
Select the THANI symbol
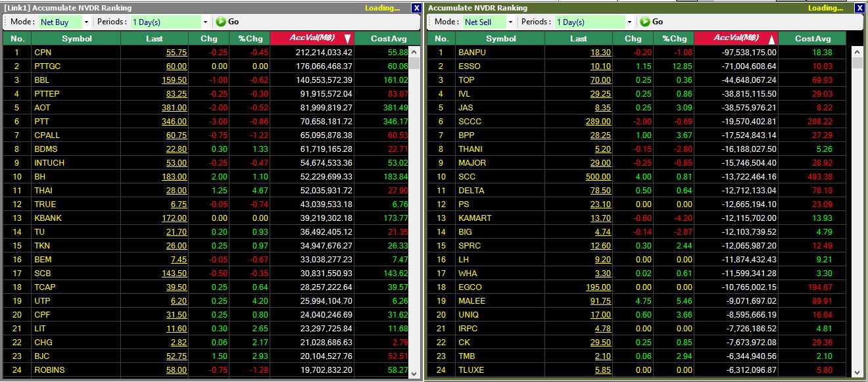tap(470, 149)
